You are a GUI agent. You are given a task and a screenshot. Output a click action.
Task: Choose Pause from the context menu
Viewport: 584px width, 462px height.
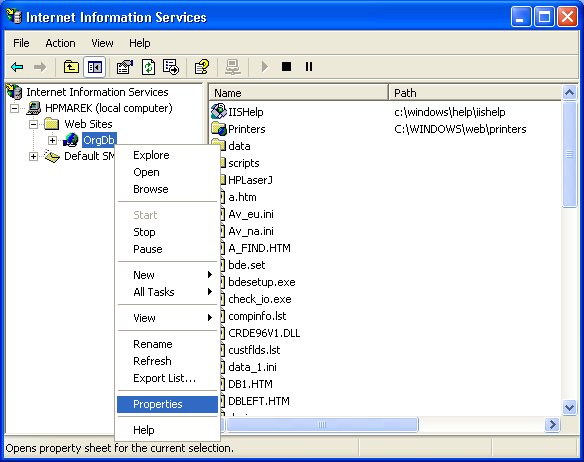click(x=168, y=249)
